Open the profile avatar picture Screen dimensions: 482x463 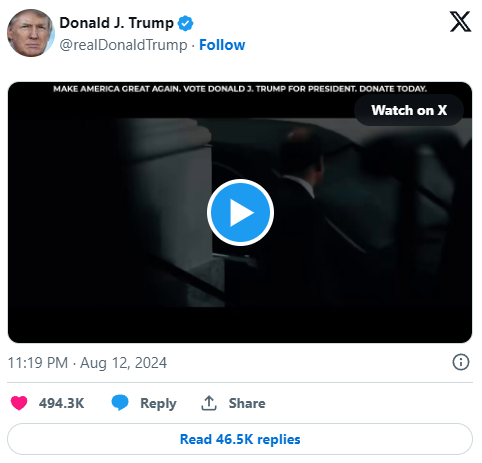point(31,33)
